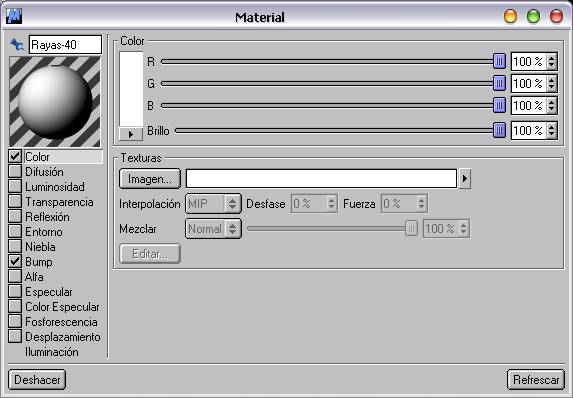
Task: Open the Difusión channel page
Action: (44, 172)
